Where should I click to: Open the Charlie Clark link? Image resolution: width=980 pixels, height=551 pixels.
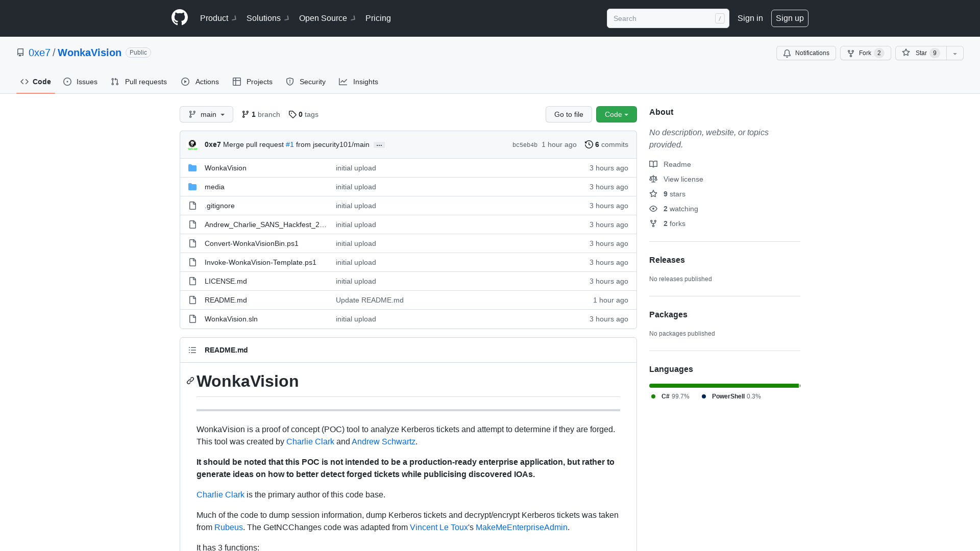(310, 441)
